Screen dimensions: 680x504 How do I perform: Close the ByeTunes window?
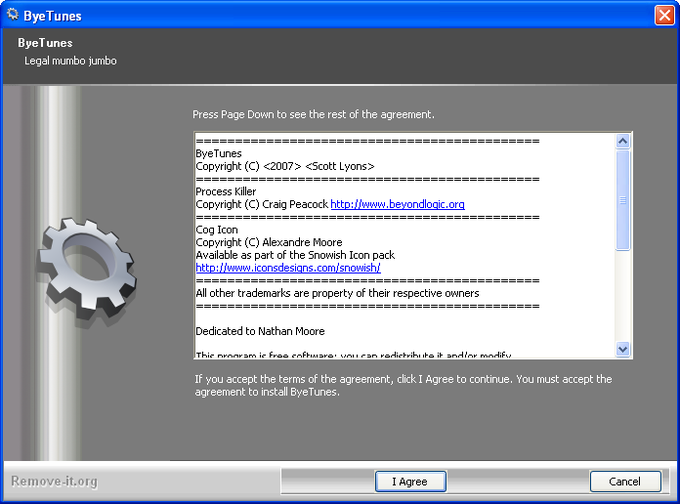point(664,15)
